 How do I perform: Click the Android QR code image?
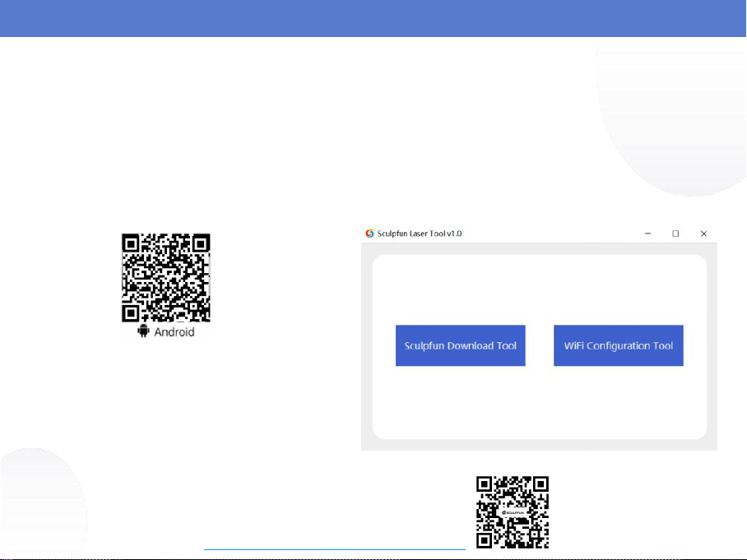pyautogui.click(x=166, y=278)
